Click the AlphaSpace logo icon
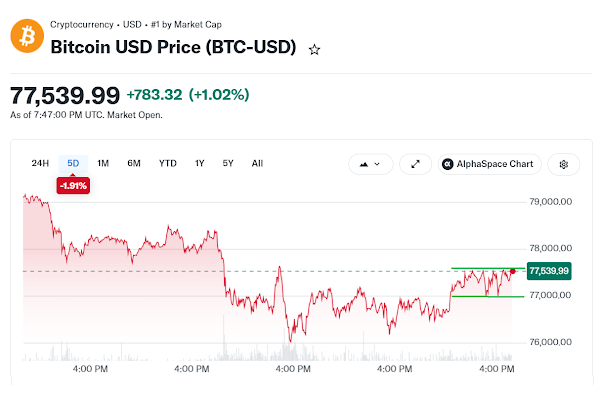 (x=447, y=164)
